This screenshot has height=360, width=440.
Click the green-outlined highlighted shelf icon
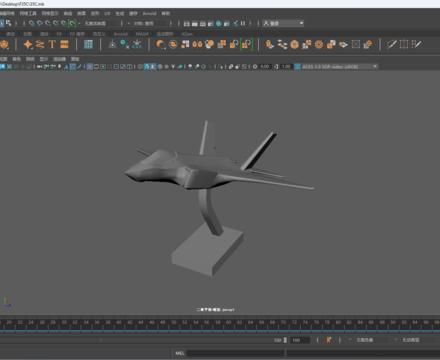pos(246,44)
